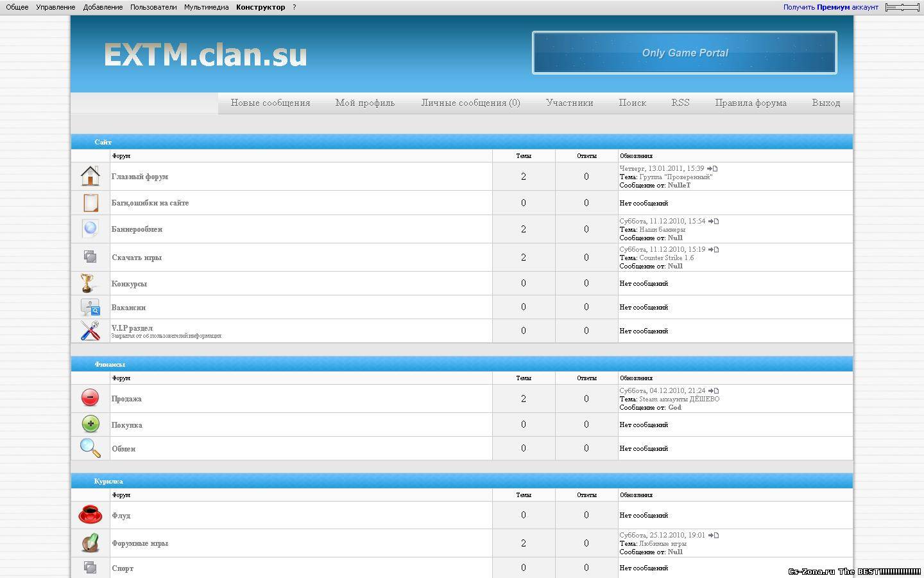Screen dimensions: 924x578
Task: Click the red minus icon beside Продажа
Action: pos(90,398)
